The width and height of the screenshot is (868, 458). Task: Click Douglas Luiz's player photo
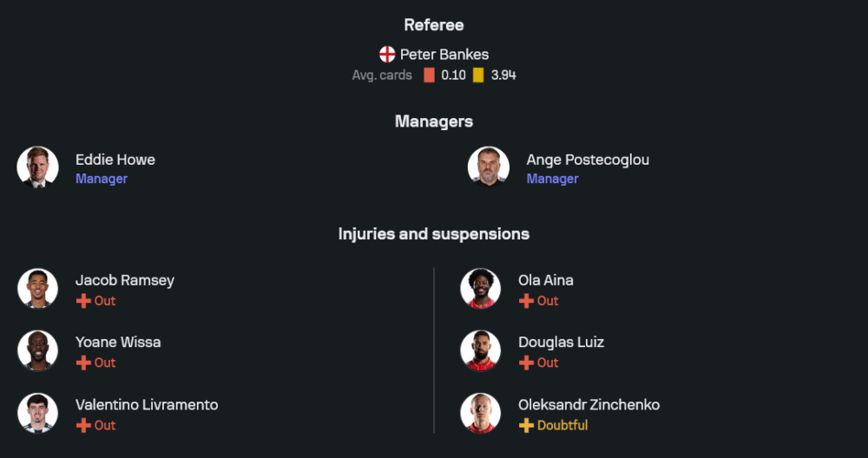click(481, 351)
